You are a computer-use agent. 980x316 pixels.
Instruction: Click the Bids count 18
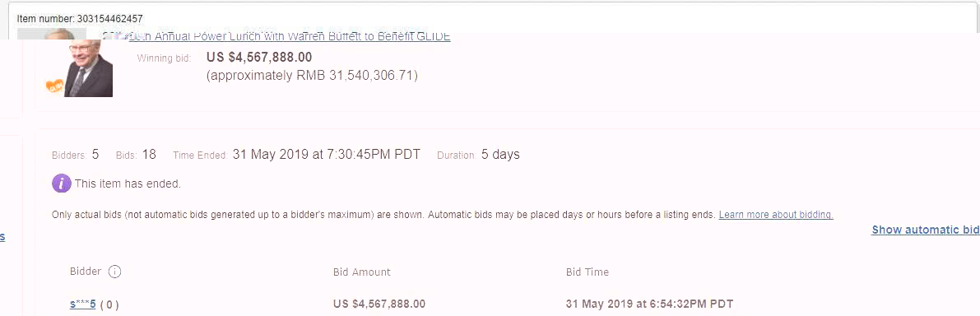(149, 154)
